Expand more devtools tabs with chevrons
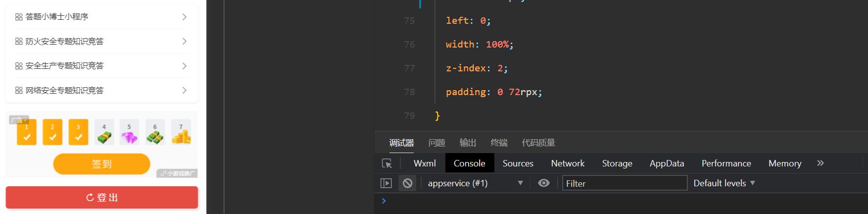The height and width of the screenshot is (214, 868). [820, 163]
